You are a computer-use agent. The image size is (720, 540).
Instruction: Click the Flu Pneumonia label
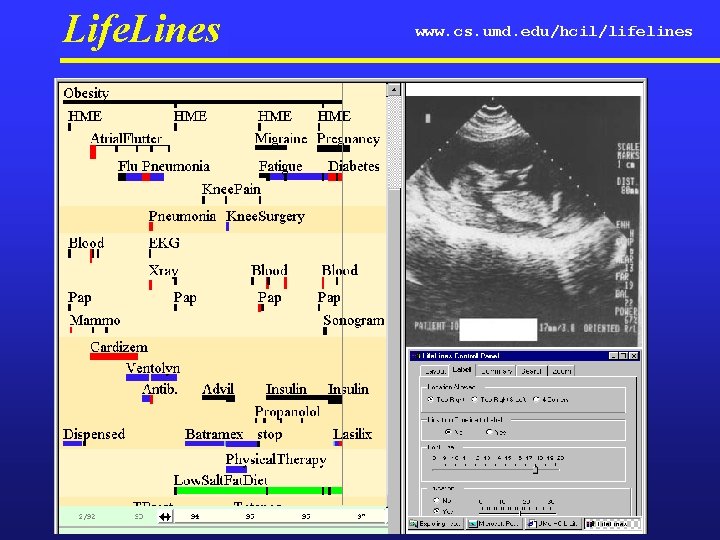point(164,166)
